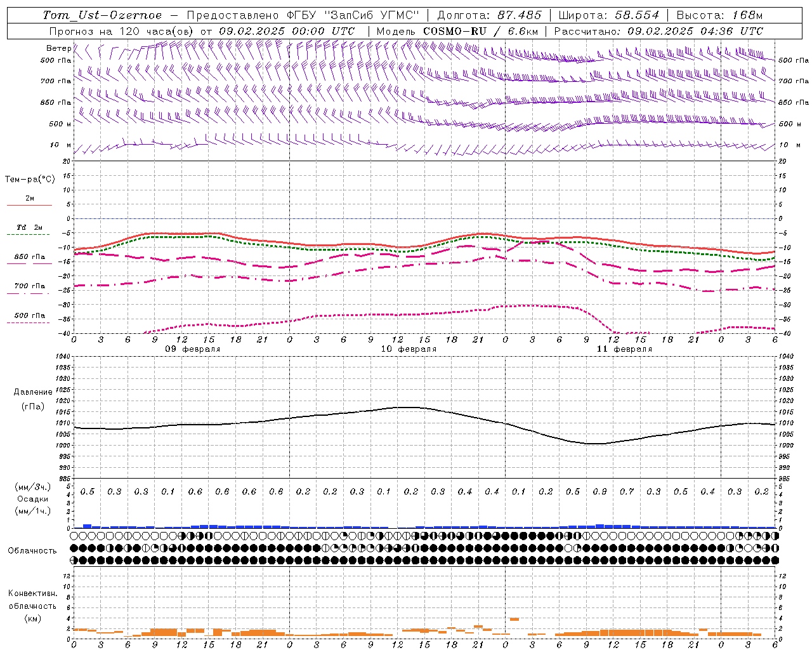Click the model label 'COSMO-RU / 6.6км'
812x650 pixels.
tap(481, 31)
